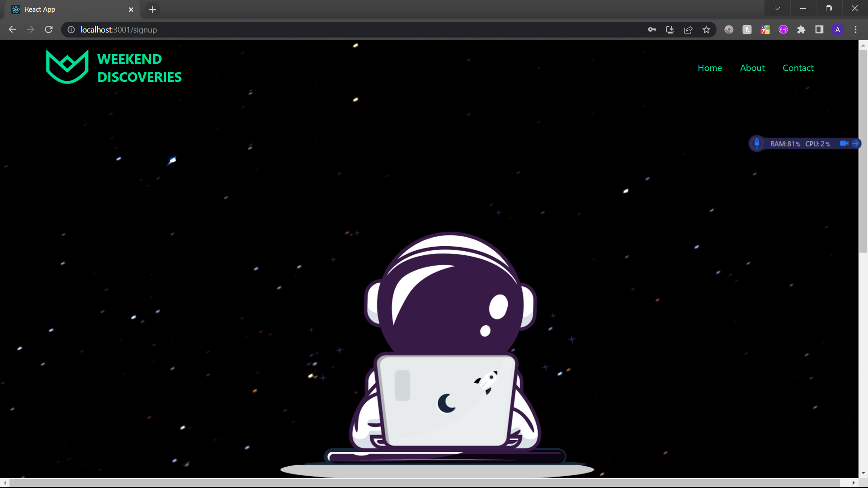Open the Home navigation link
Image resolution: width=868 pixels, height=488 pixels.
(x=709, y=68)
